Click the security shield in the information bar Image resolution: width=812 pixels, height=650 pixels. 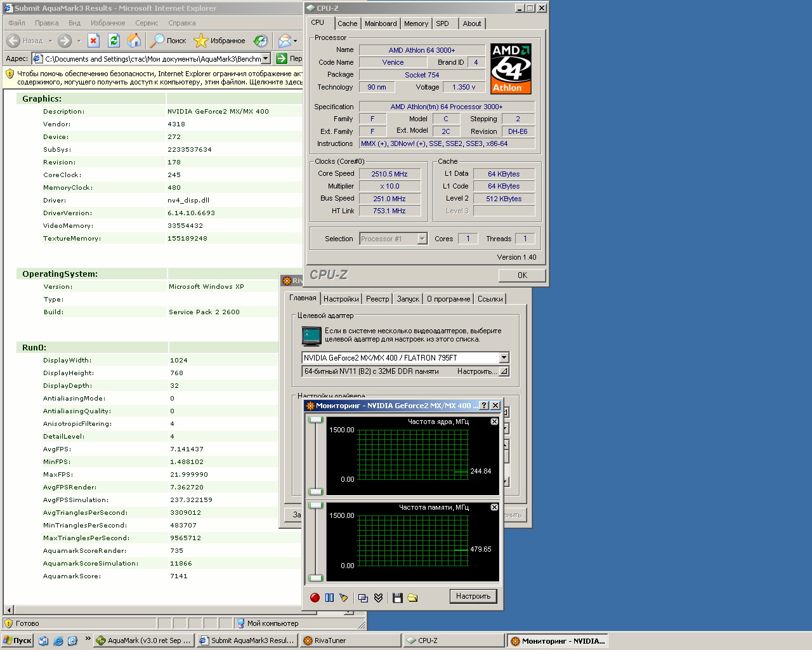(x=10, y=74)
